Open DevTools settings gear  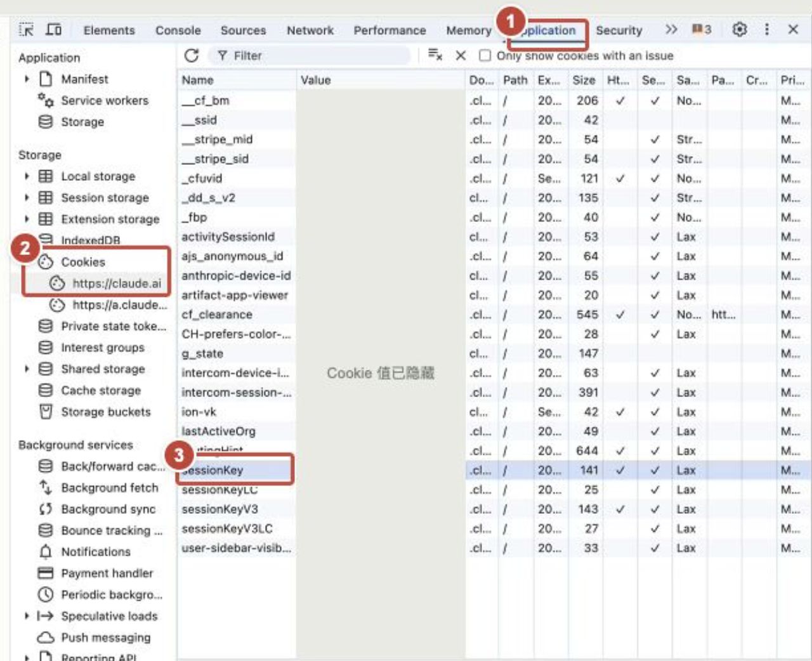coord(739,30)
